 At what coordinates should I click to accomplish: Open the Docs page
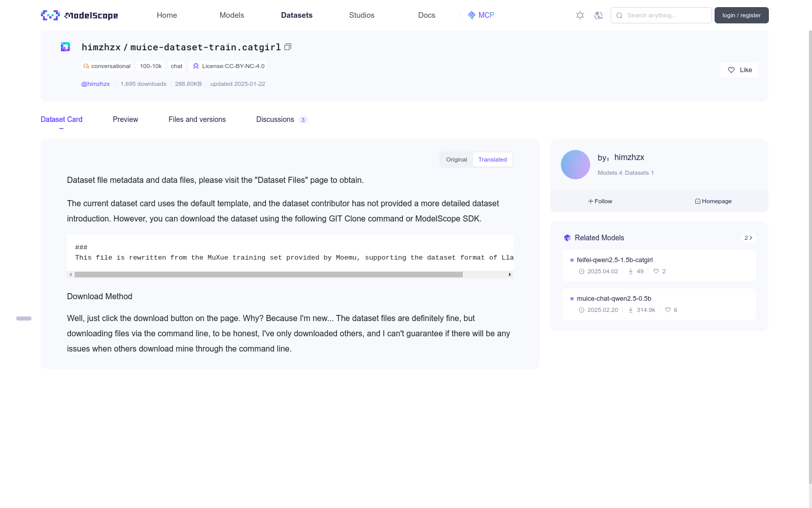tap(427, 15)
